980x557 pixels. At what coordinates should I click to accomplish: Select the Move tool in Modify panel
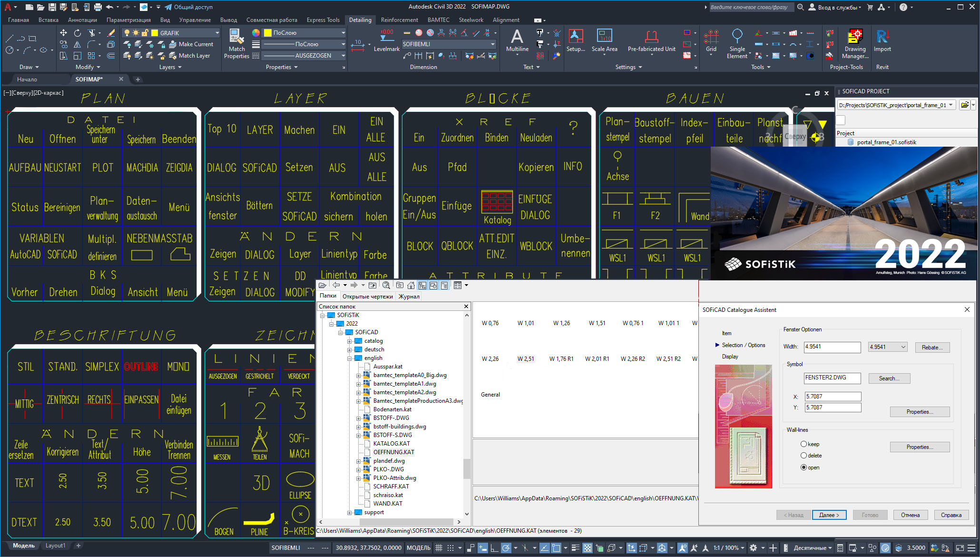[63, 33]
